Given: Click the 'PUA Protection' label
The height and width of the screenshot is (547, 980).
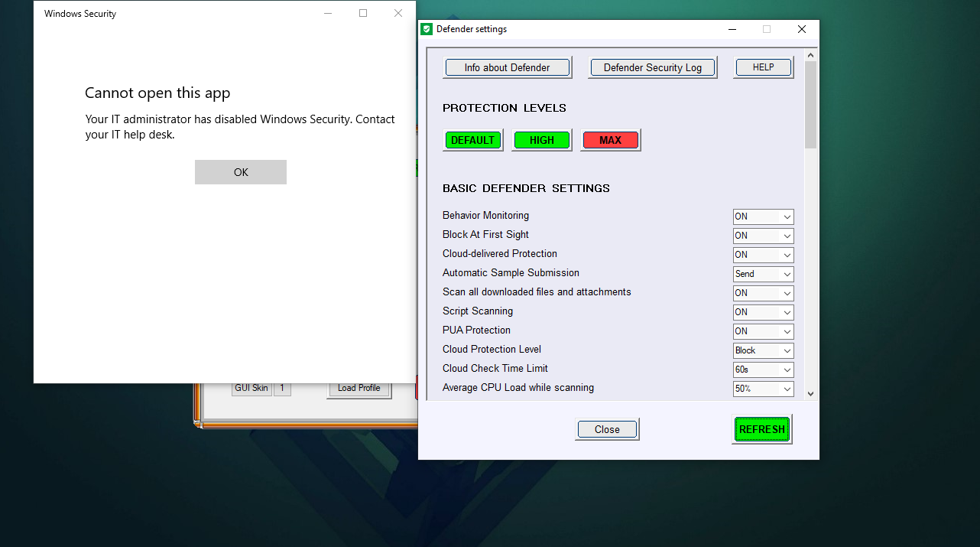Looking at the screenshot, I should [x=476, y=330].
